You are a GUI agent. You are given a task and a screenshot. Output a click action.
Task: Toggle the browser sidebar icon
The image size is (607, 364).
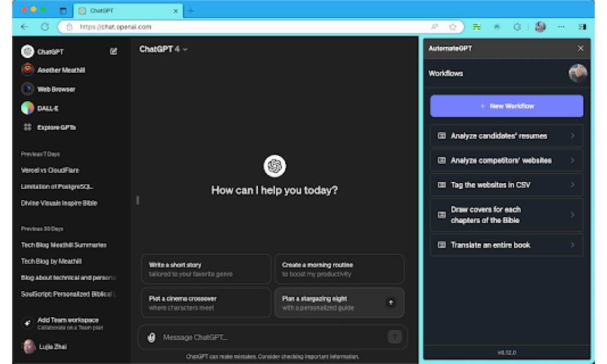582,27
